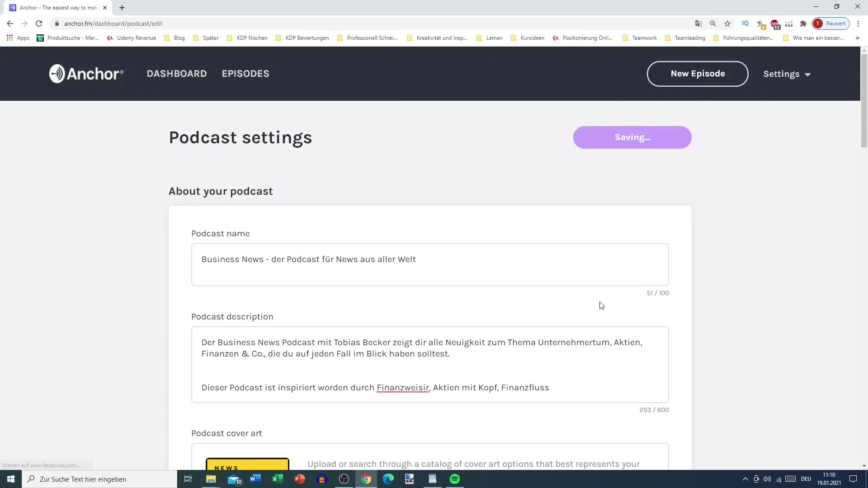Image resolution: width=868 pixels, height=488 pixels.
Task: Focus the Podcast name field
Action: click(430, 265)
